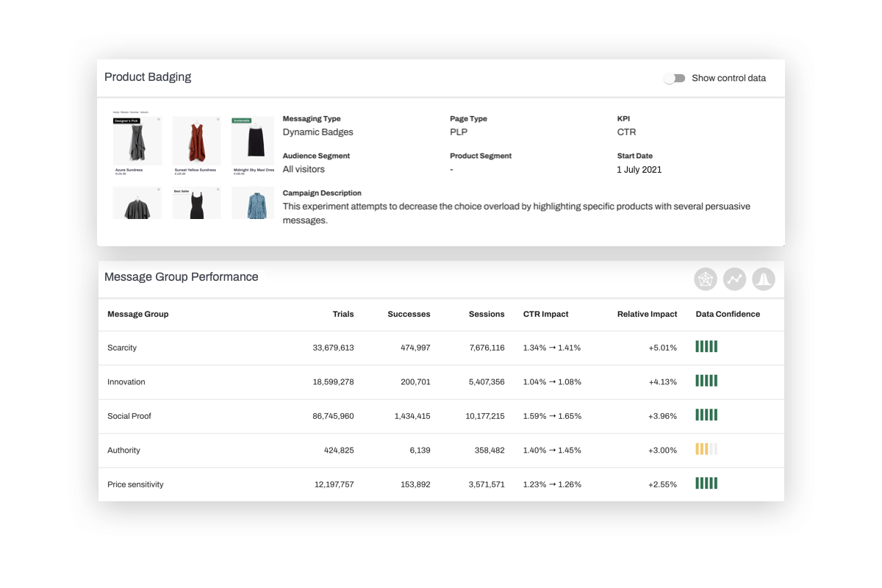Sort by the Relative Impact column
The width and height of the screenshot is (882, 588).
648,314
